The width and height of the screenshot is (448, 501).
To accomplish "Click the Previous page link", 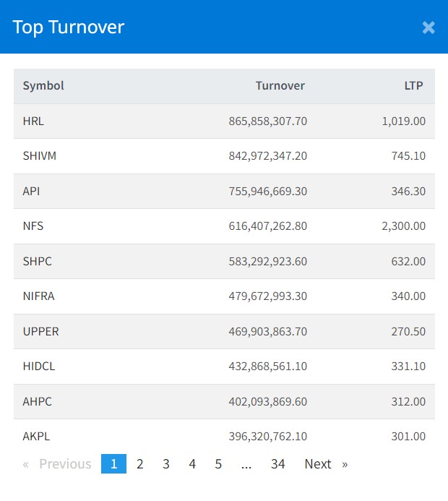I will pyautogui.click(x=58, y=464).
